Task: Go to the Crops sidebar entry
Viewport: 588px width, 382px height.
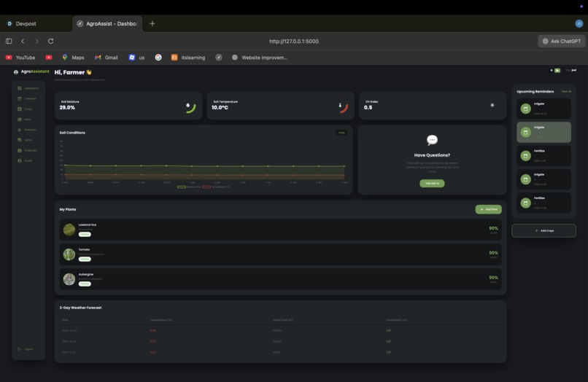Action: [x=25, y=109]
